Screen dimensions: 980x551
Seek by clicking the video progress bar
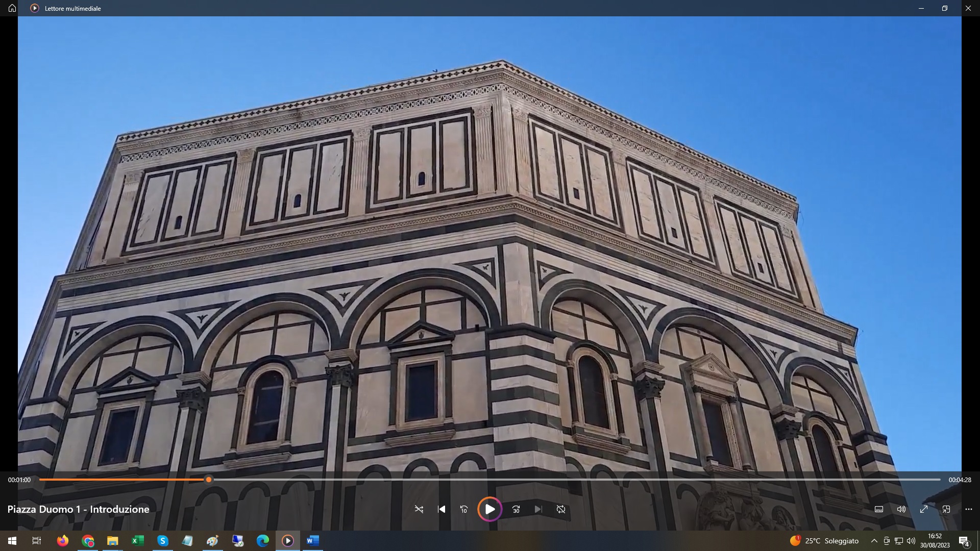(x=490, y=480)
